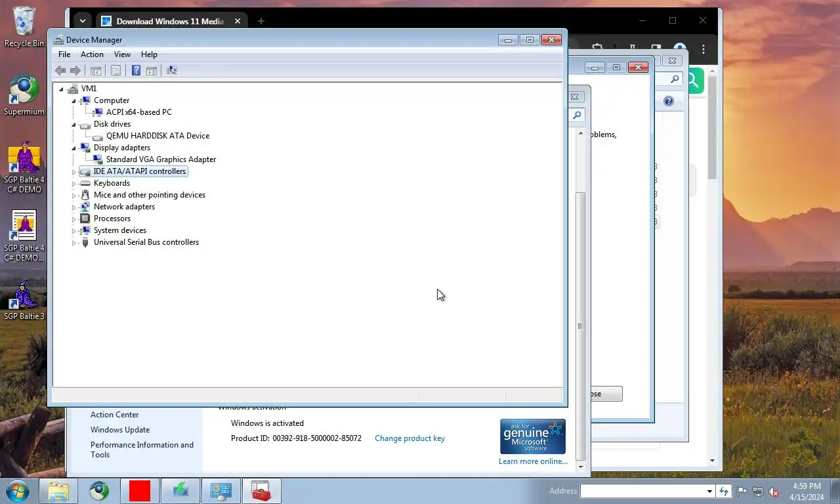Click the red square taskbar icon
Screen dimensions: 840x504
point(140,491)
